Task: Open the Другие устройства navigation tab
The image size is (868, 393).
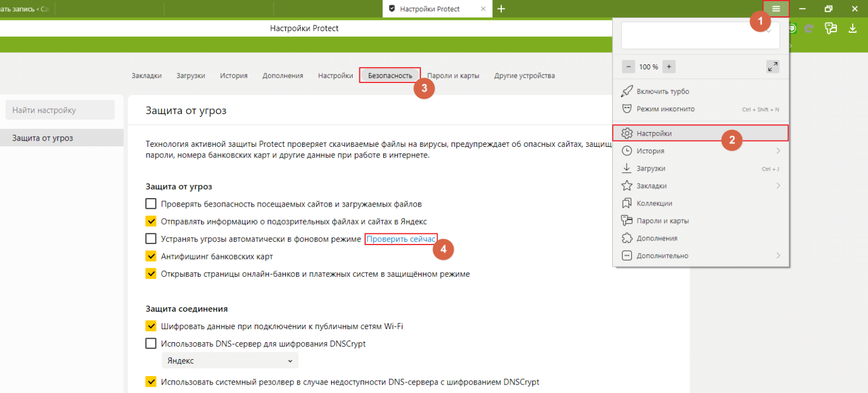Action: (x=524, y=76)
